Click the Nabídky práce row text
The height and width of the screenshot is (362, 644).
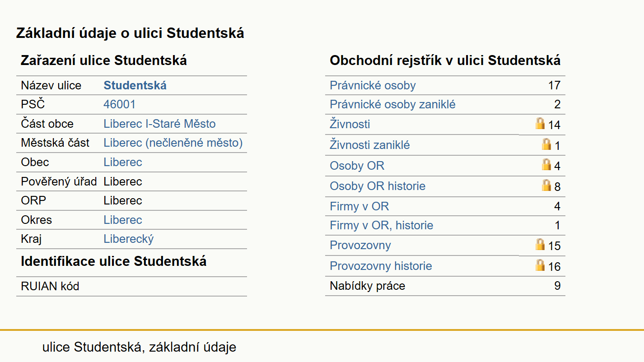367,286
